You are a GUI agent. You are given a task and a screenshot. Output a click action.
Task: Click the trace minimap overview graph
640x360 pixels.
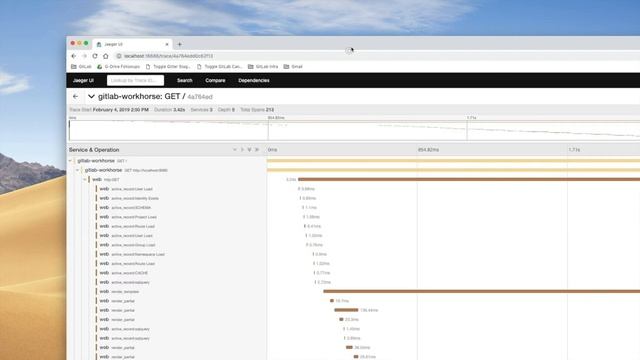354,130
